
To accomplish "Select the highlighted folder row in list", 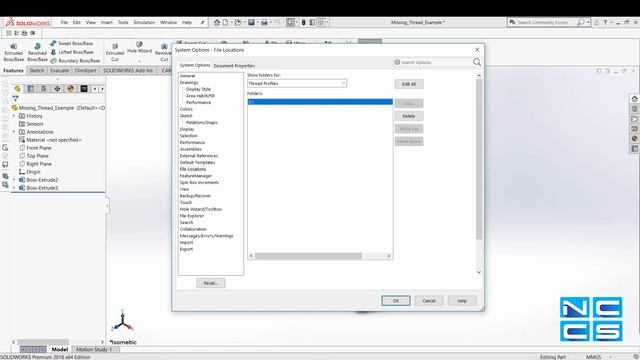I will coord(320,102).
